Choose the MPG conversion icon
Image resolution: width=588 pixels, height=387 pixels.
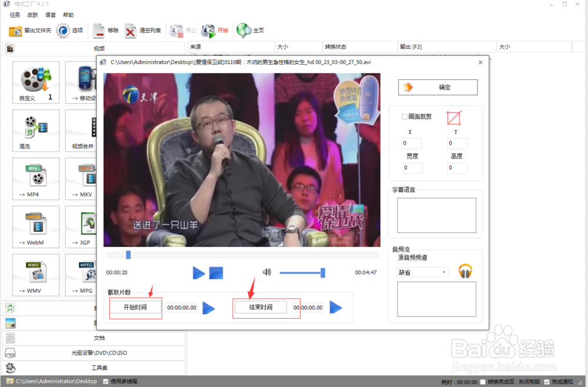coord(82,275)
